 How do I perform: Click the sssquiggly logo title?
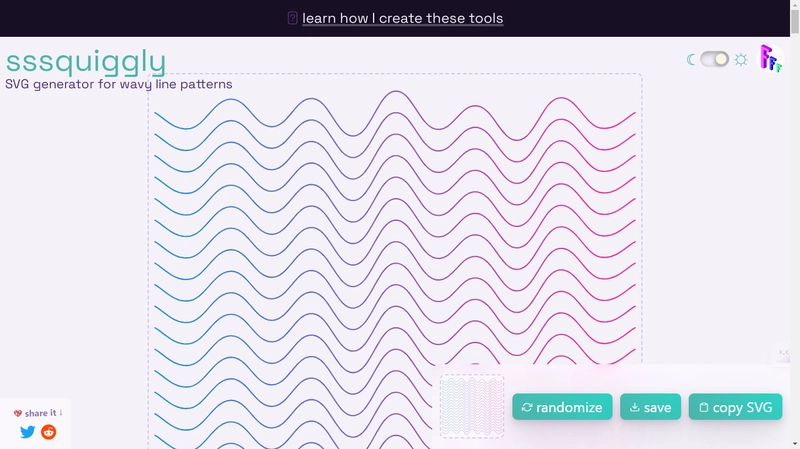86,62
